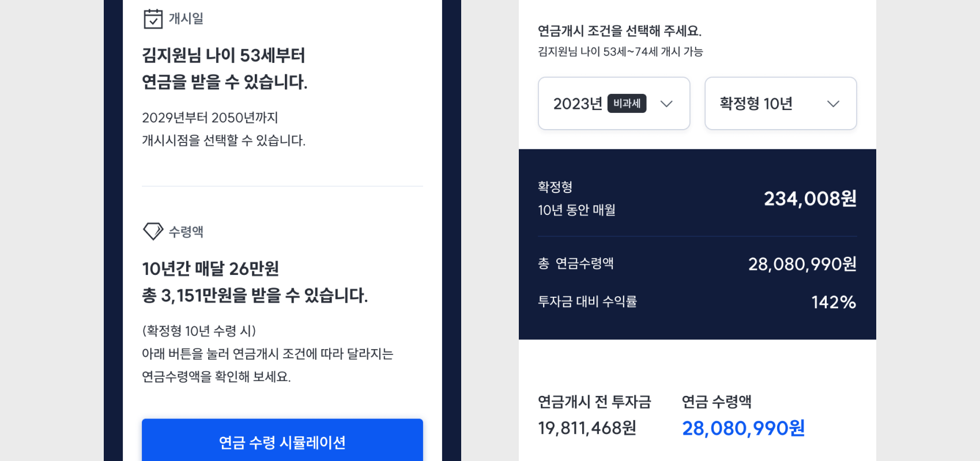Click the calendar icon beside 개시일

click(153, 19)
